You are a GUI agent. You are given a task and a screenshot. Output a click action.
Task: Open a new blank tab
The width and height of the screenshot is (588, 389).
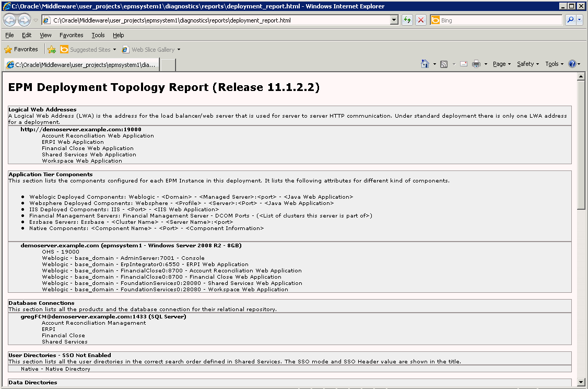pos(168,65)
